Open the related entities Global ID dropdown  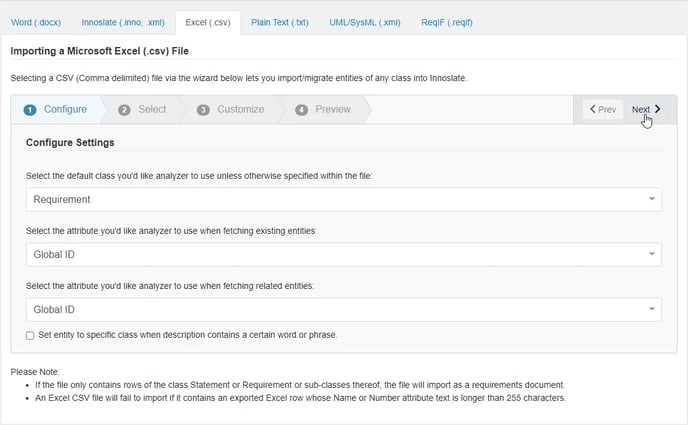(344, 310)
